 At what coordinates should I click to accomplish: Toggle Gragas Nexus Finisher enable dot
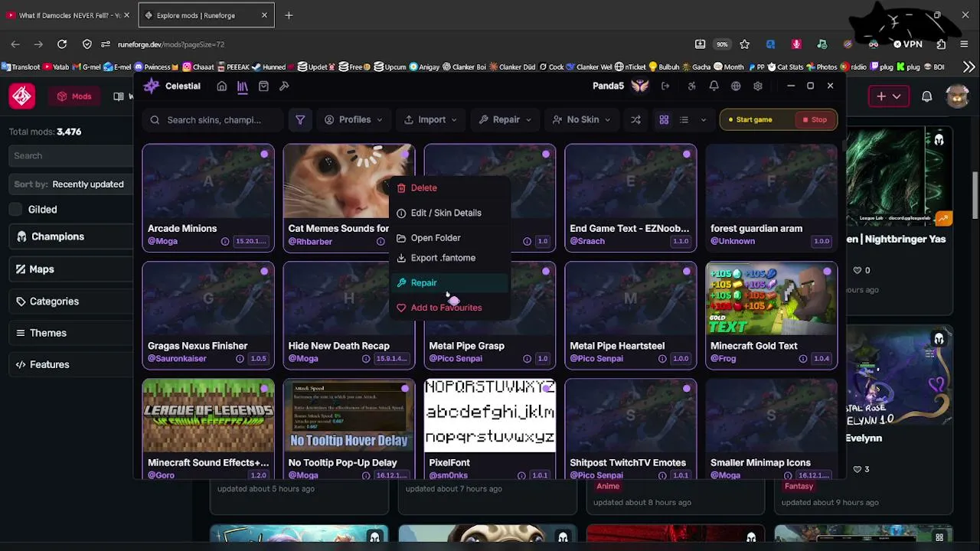264,272
